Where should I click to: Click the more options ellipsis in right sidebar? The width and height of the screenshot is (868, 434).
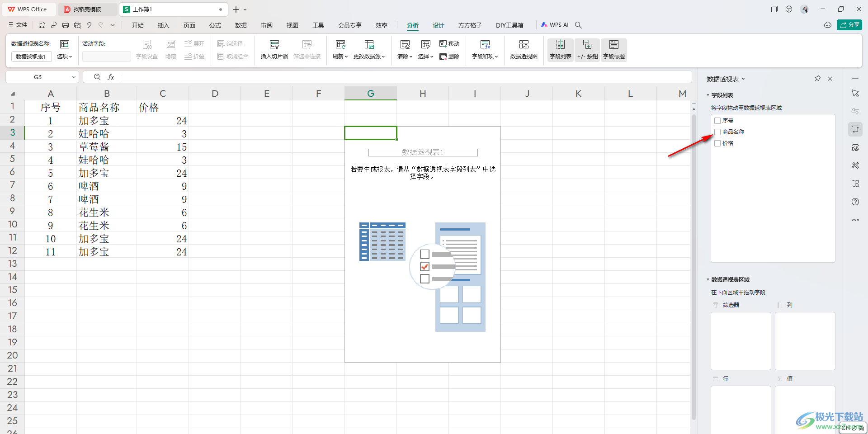click(855, 220)
